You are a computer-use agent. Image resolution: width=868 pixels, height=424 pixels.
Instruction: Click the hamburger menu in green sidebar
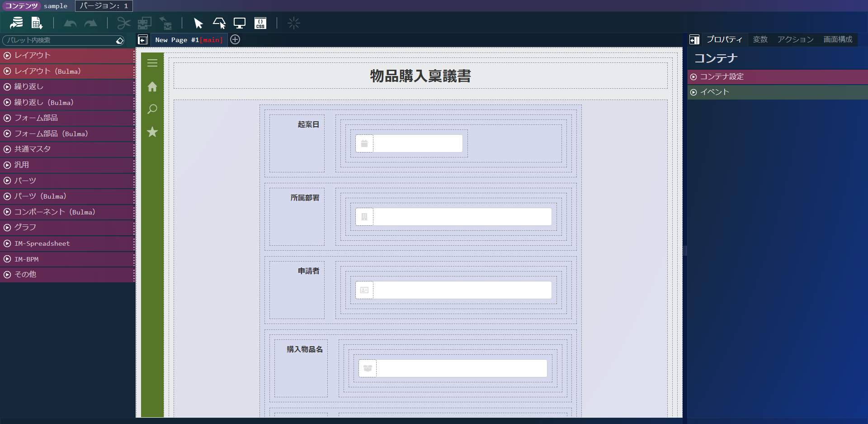[152, 63]
